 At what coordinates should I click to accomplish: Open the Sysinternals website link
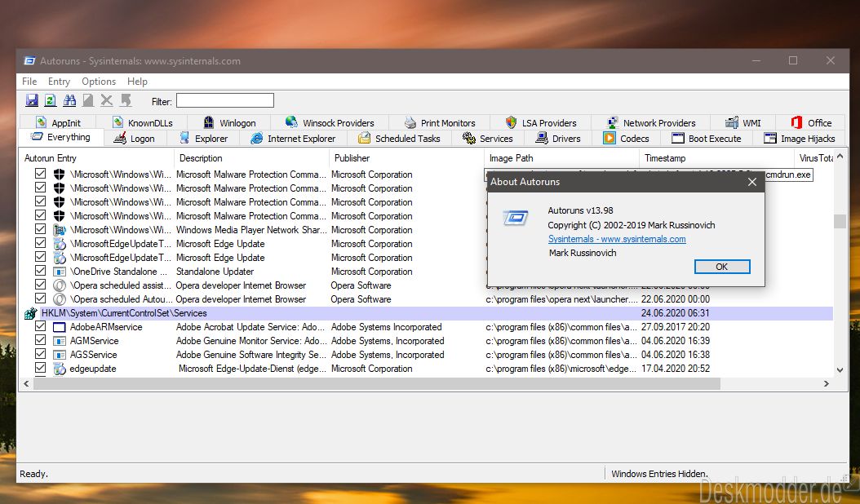617,239
